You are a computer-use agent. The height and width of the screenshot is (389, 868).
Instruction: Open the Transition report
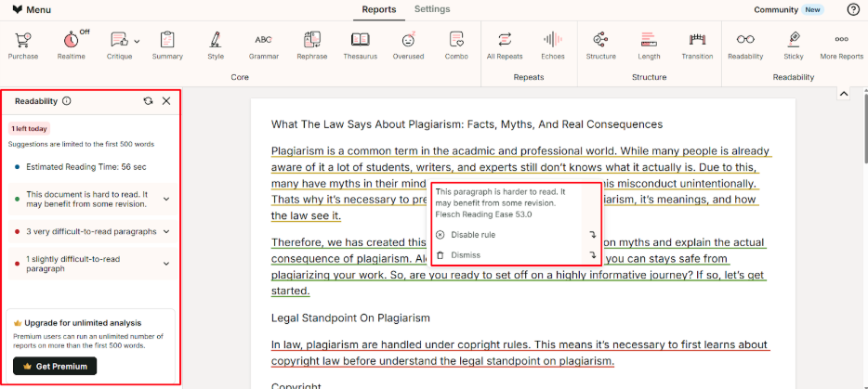tap(697, 45)
